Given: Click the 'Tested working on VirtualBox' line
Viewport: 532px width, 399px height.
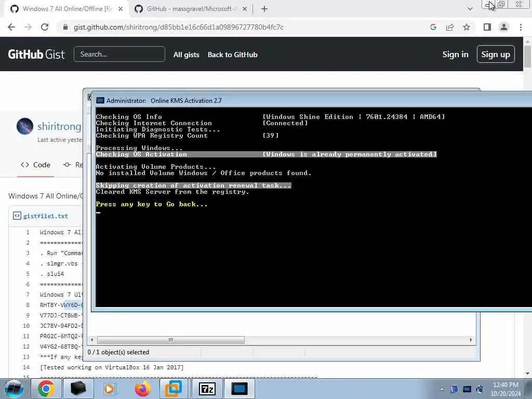Looking at the screenshot, I should tap(112, 367).
